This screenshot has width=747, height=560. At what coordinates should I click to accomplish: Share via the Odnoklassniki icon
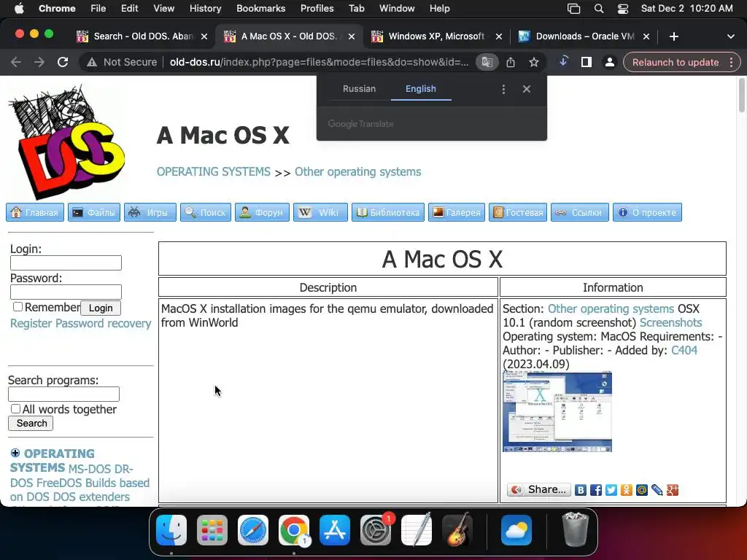pos(627,490)
